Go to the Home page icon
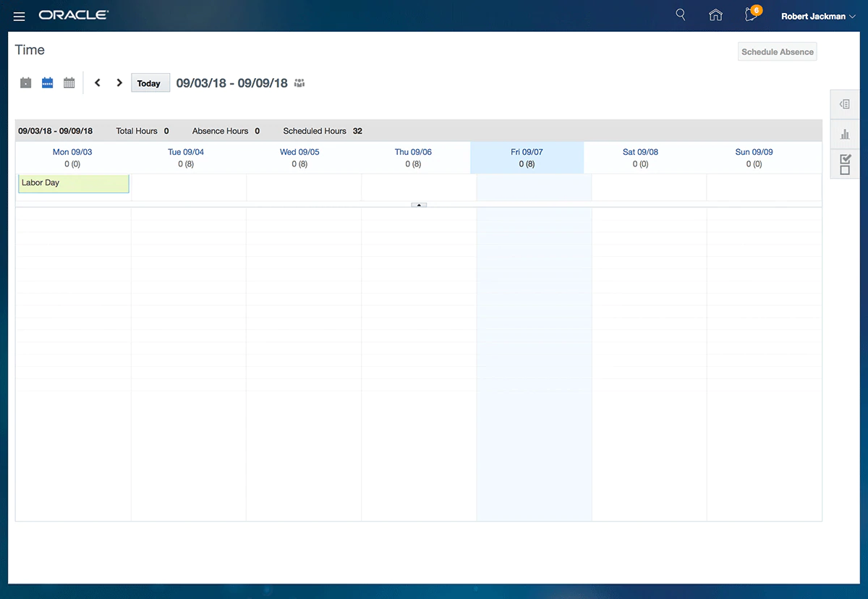 click(715, 15)
